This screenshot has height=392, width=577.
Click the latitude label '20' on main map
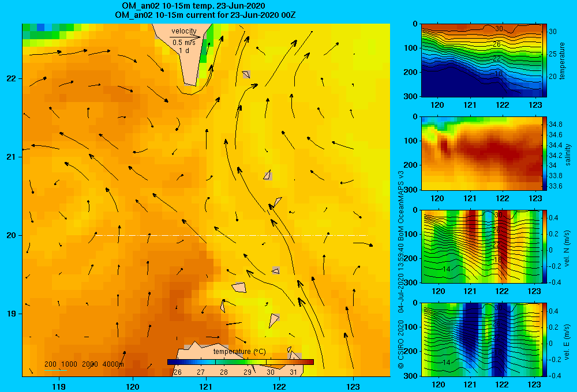[x=11, y=235]
